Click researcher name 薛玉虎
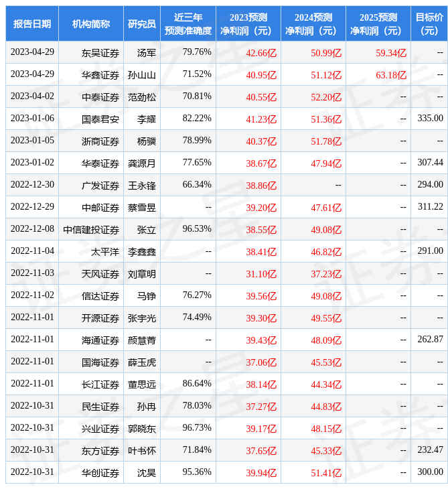Viewport: 448px width, 489px height. click(x=142, y=362)
